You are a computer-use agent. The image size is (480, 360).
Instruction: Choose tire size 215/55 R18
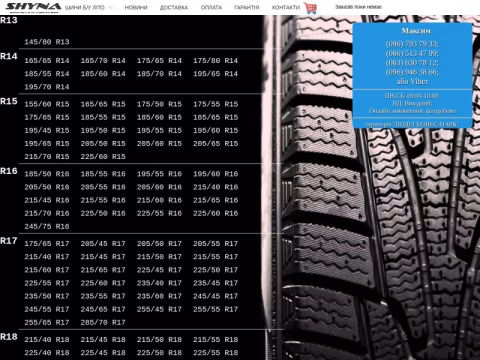tap(216, 340)
